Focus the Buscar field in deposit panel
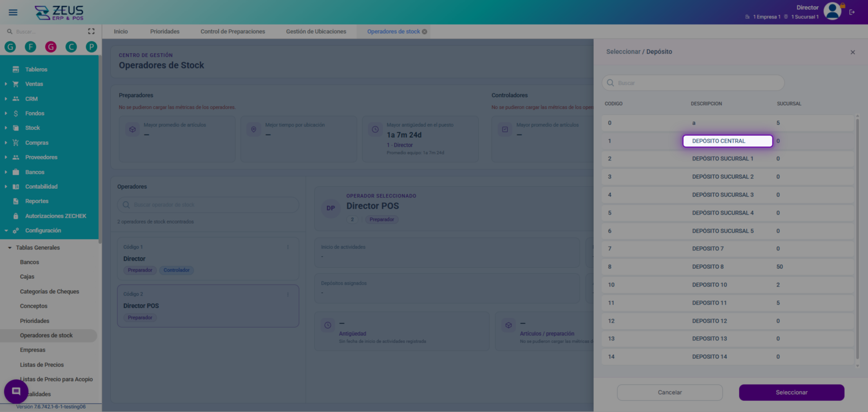Viewport: 868px width, 412px height. point(693,83)
